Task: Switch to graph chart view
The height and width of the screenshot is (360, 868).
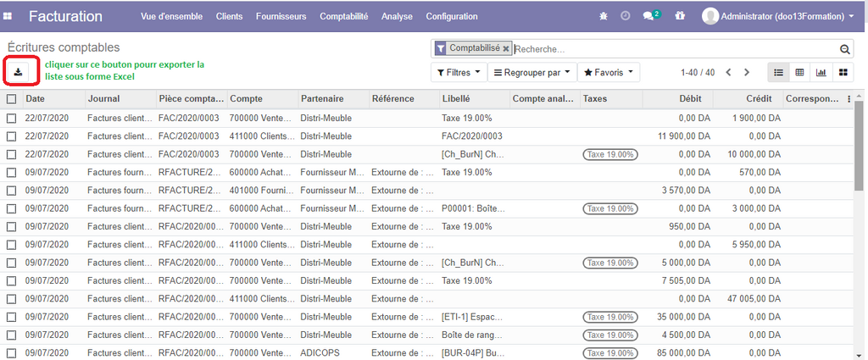Action: point(821,73)
